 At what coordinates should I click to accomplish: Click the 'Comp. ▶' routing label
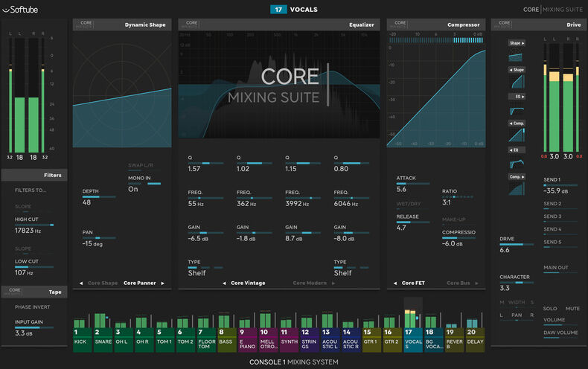pos(517,176)
